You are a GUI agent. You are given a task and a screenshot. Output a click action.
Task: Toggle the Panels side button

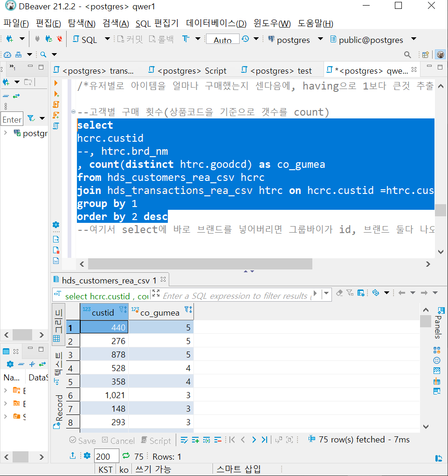pyautogui.click(x=439, y=323)
